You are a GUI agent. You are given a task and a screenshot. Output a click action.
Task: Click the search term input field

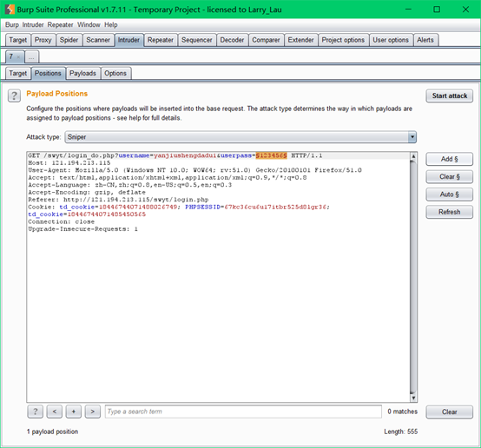(243, 412)
